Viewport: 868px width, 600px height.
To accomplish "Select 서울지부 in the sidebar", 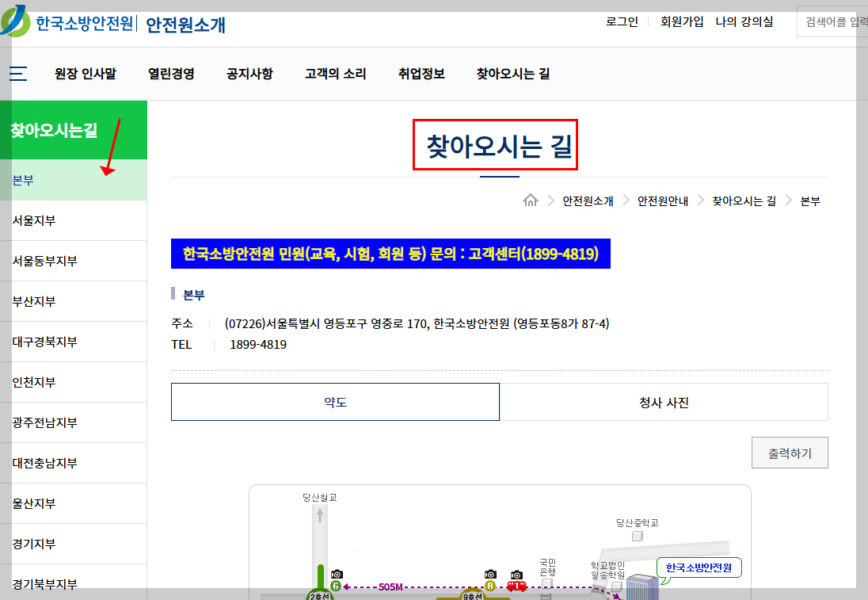I will (x=73, y=220).
